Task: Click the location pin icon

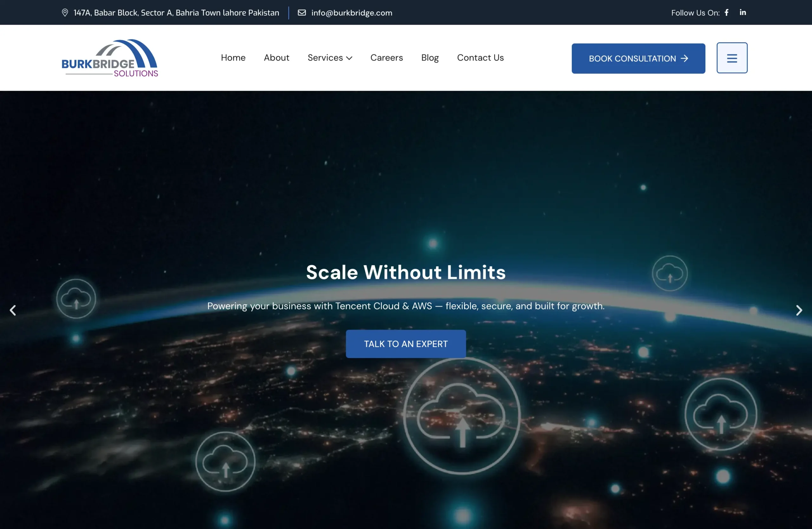Action: click(65, 13)
